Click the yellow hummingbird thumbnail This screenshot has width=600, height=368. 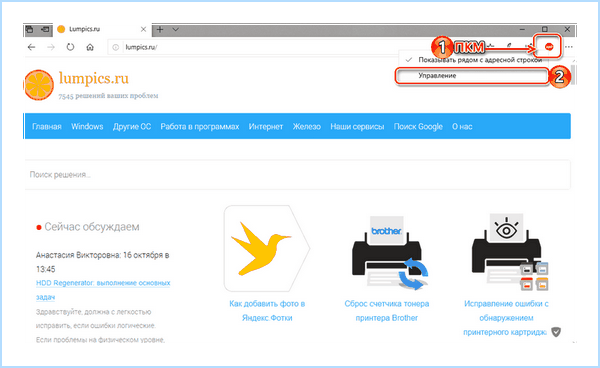pos(267,249)
